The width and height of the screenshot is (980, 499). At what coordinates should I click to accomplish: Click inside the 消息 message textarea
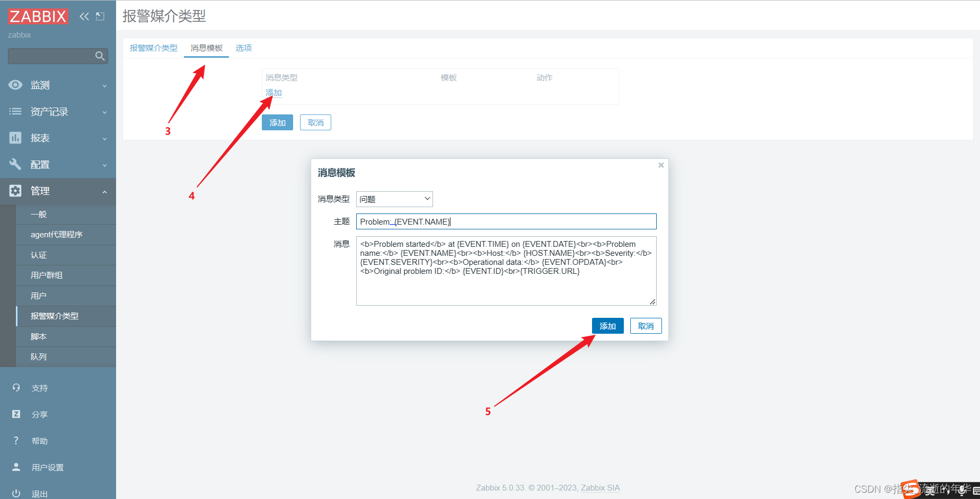point(506,271)
